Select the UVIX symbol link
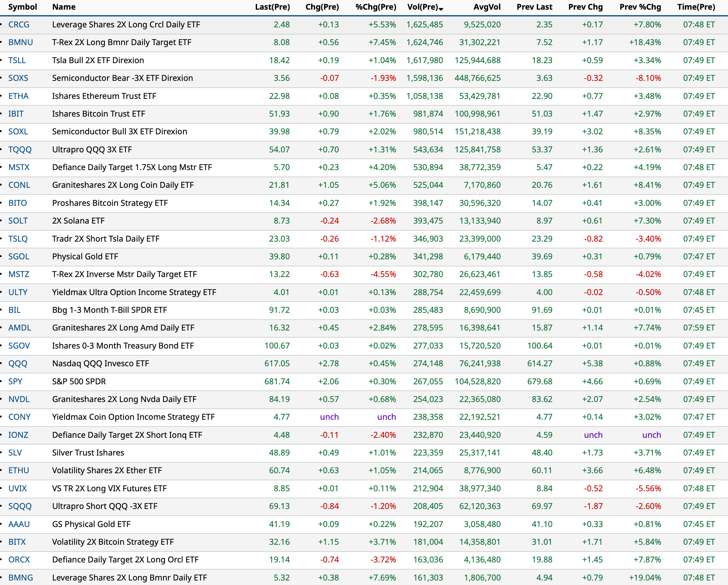 17,489
